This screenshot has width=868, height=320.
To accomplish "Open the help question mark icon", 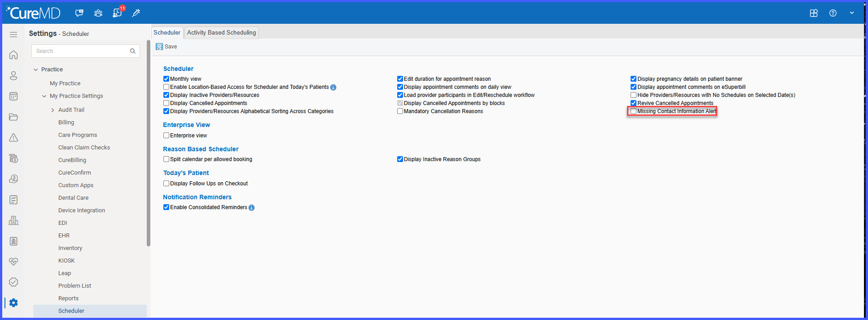I will point(833,13).
